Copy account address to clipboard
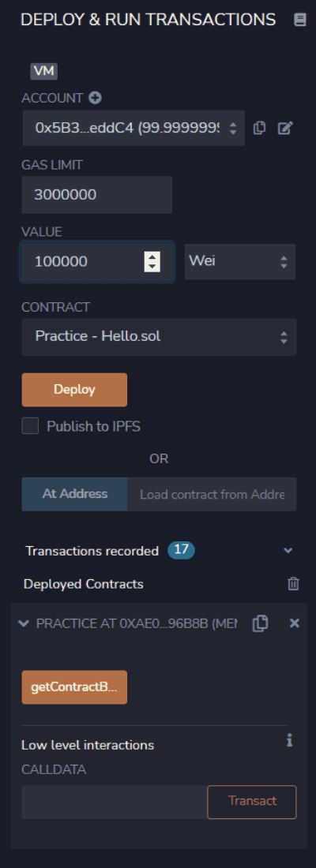The width and height of the screenshot is (316, 868). click(x=259, y=128)
